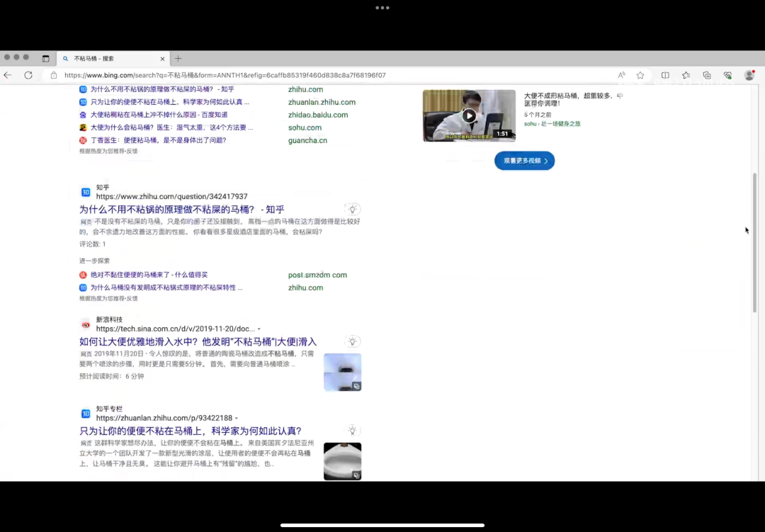The image size is (765, 532).
Task: Click 大便粘稠粘在马桶上冲不掉 百度知道 link
Action: coord(159,115)
